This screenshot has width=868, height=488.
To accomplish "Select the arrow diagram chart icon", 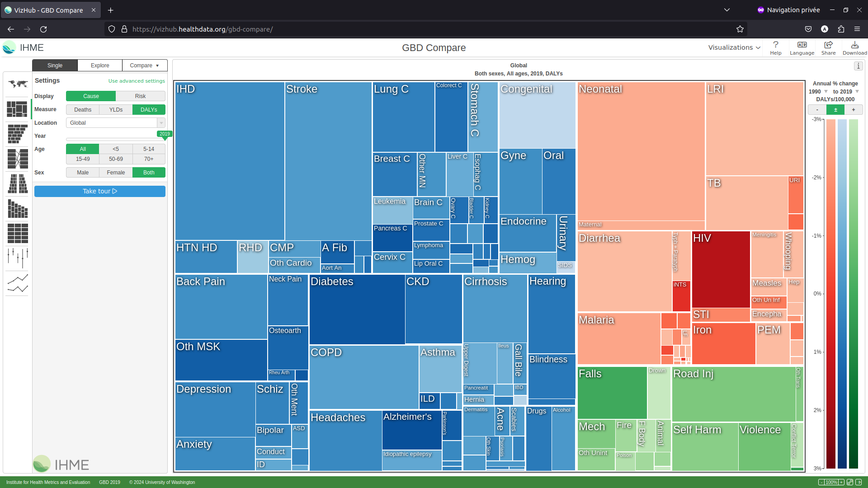I will 18,134.
